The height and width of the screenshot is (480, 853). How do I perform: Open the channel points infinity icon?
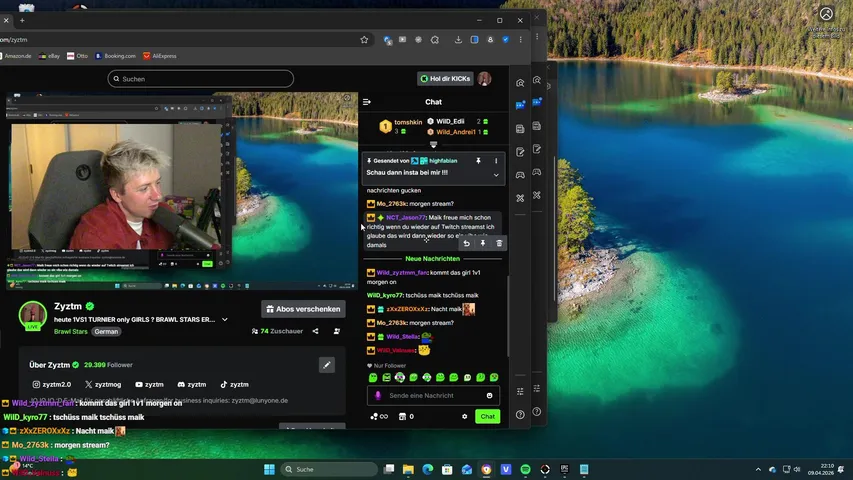[x=379, y=416]
